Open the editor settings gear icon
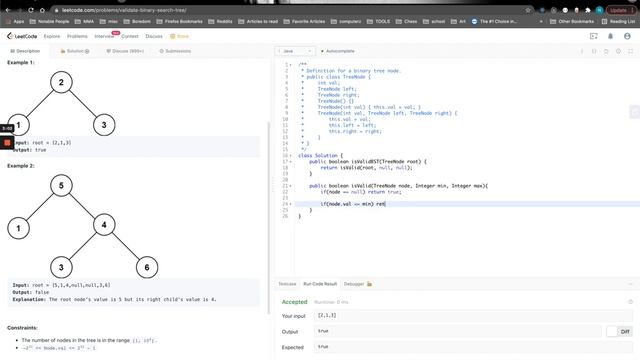Screen dimensions: 640x360 pos(618,51)
